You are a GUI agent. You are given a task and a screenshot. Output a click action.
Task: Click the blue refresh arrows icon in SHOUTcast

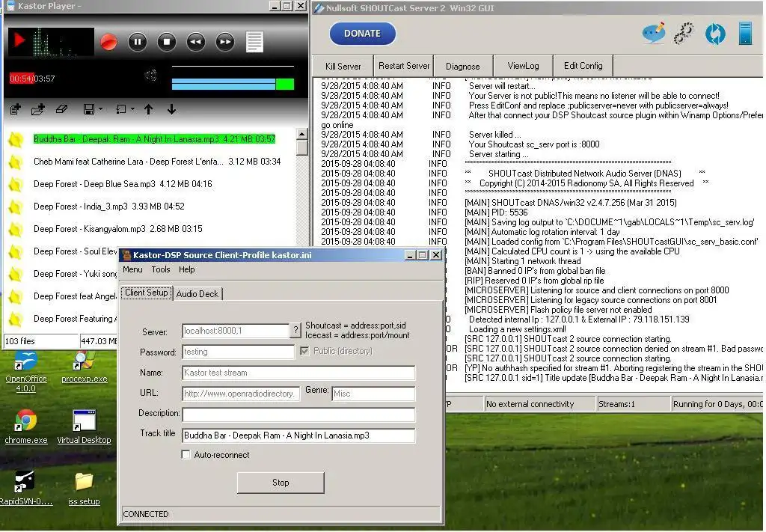pyautogui.click(x=715, y=34)
